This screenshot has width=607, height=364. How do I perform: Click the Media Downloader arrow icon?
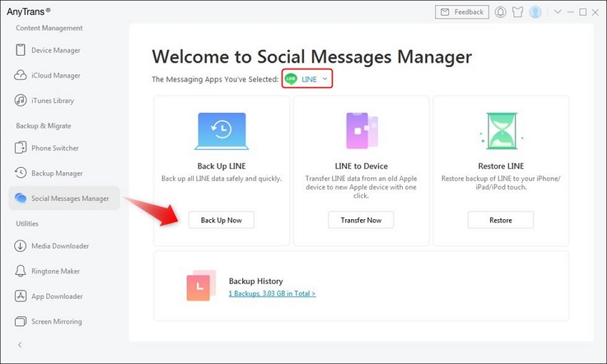coord(21,246)
